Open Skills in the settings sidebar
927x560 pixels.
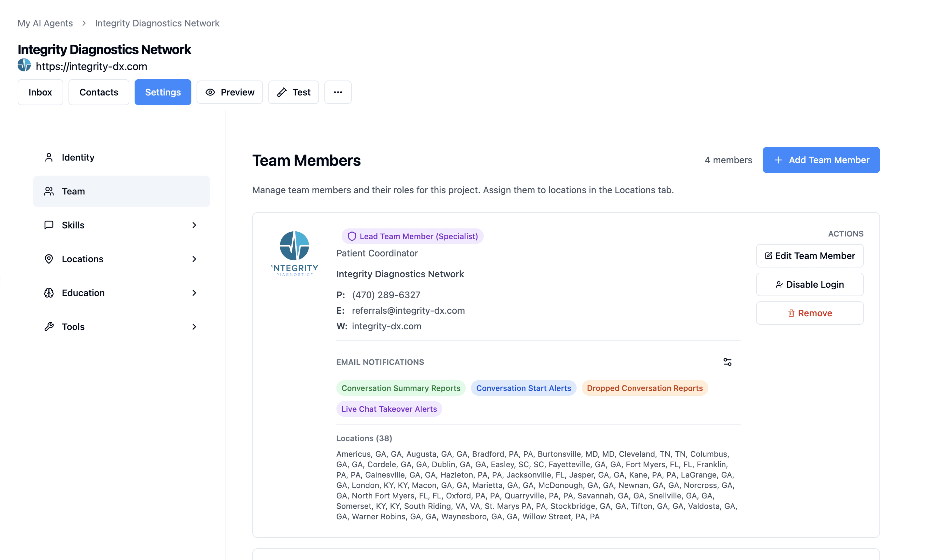pyautogui.click(x=121, y=225)
